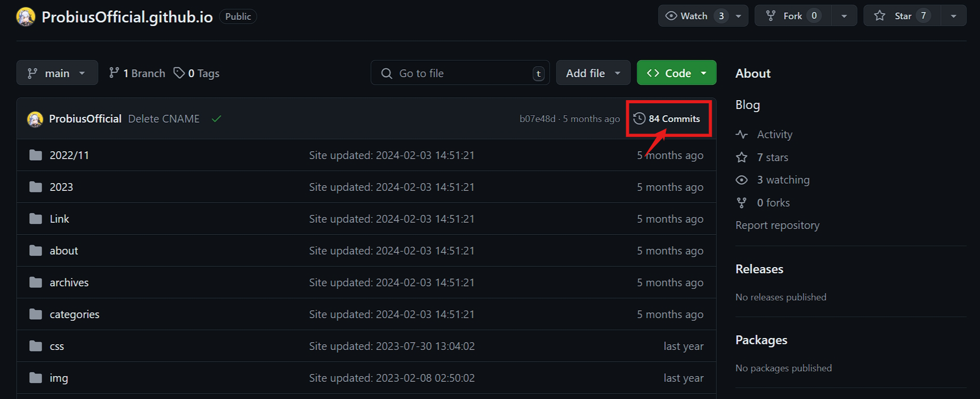Open the Link folder
The width and height of the screenshot is (980, 399).
(x=59, y=219)
